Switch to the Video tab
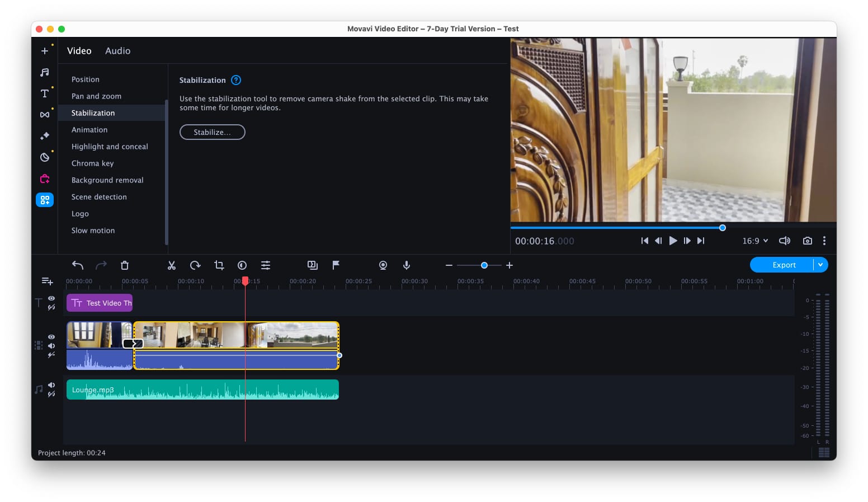 coord(79,51)
